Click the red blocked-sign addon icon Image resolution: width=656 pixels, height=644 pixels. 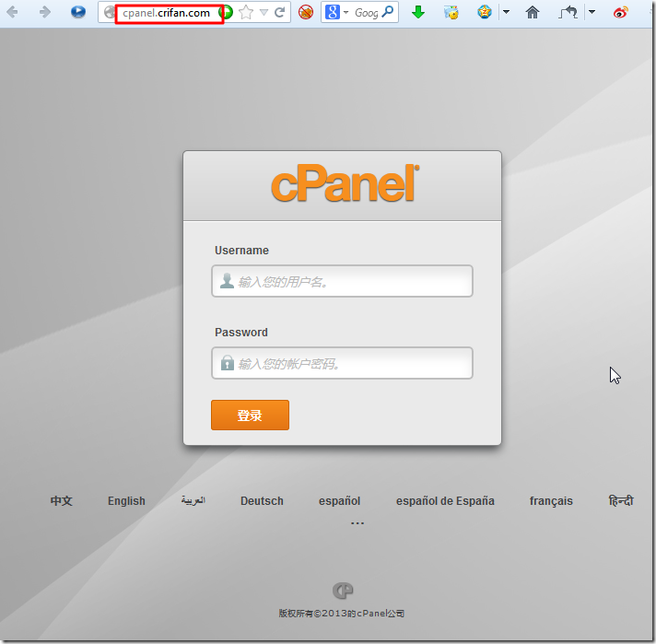pyautogui.click(x=306, y=12)
